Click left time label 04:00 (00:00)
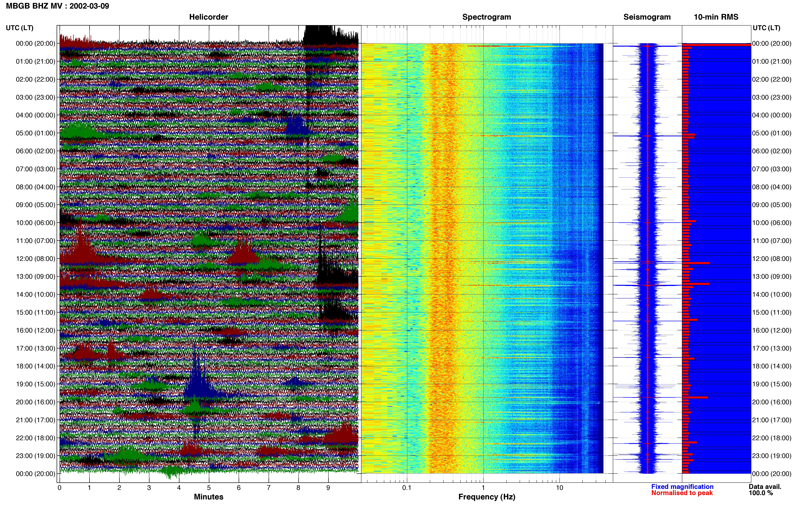Screen dimensions: 812x508 tap(36, 115)
